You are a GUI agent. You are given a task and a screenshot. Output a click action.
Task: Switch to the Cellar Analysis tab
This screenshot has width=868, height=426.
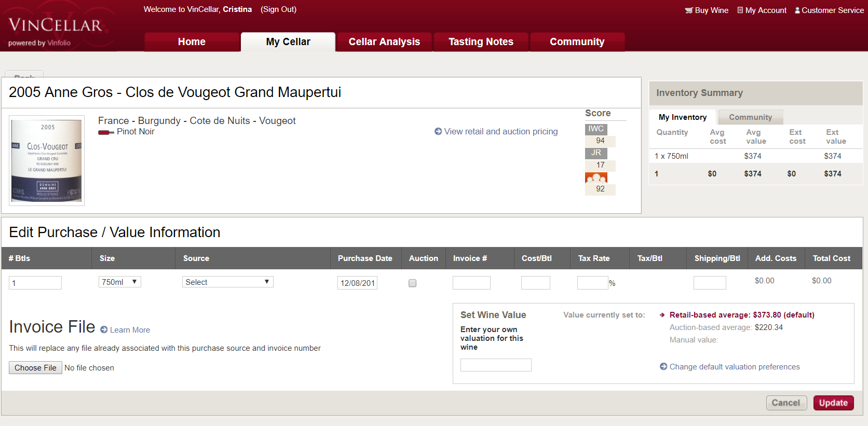click(384, 42)
